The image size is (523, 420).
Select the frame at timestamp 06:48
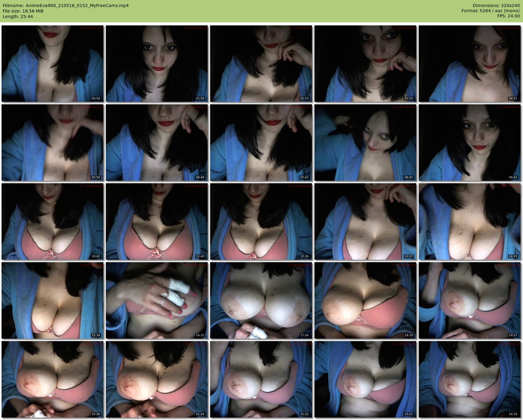click(x=157, y=143)
